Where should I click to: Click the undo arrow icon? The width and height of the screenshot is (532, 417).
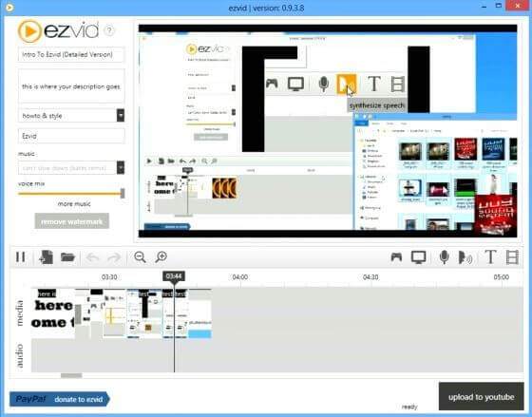(92, 257)
